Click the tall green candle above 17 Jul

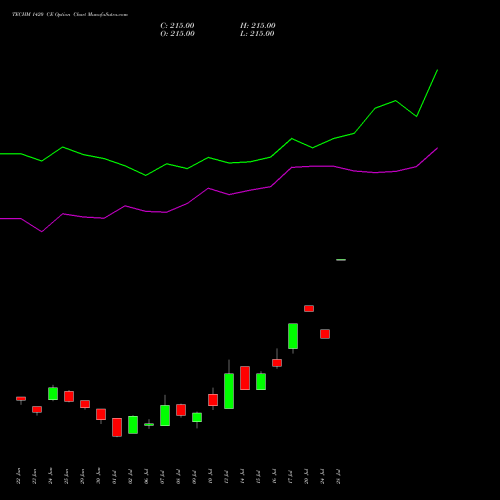point(293,336)
